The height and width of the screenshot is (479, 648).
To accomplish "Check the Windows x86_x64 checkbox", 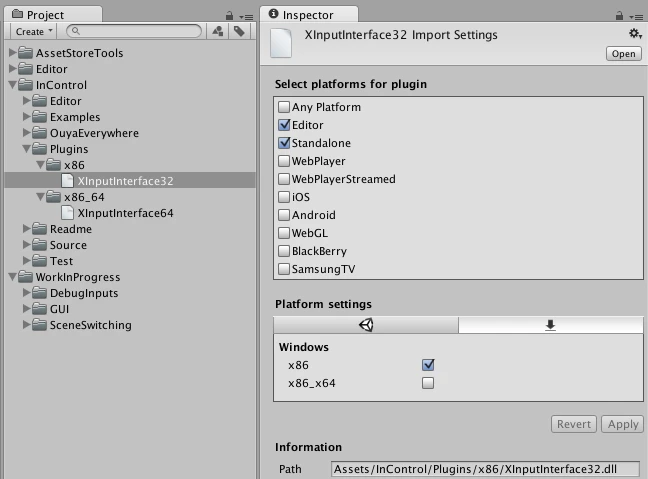I will pos(428,383).
